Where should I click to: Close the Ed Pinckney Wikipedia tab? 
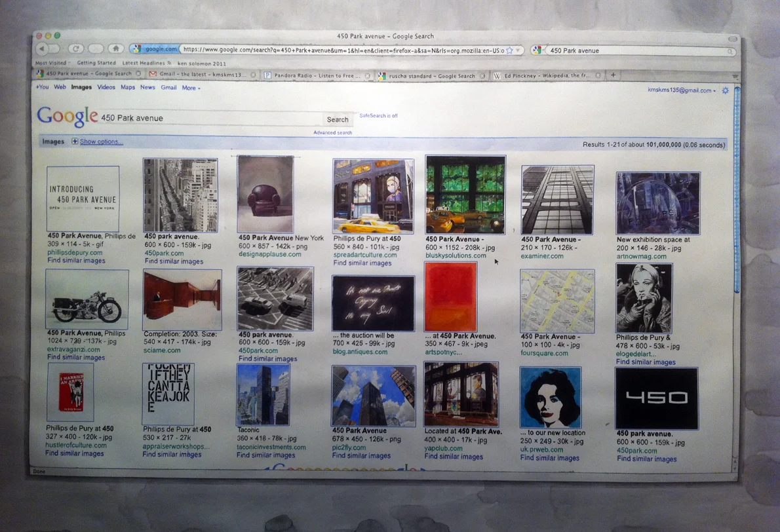click(x=598, y=75)
